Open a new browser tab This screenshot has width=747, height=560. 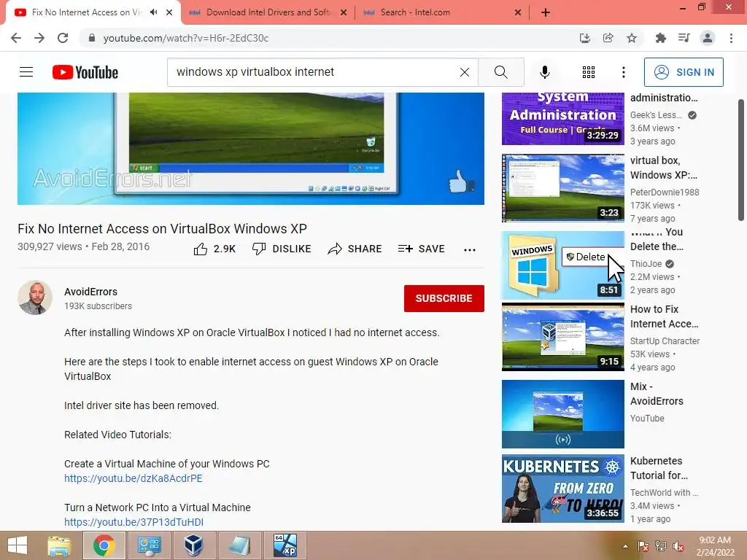(x=546, y=13)
